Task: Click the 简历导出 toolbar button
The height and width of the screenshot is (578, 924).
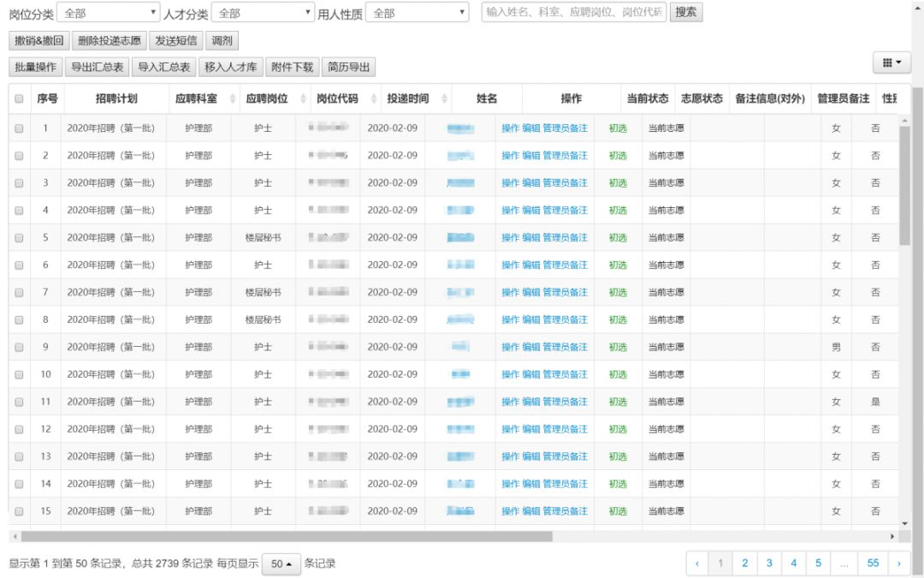Action: (347, 66)
